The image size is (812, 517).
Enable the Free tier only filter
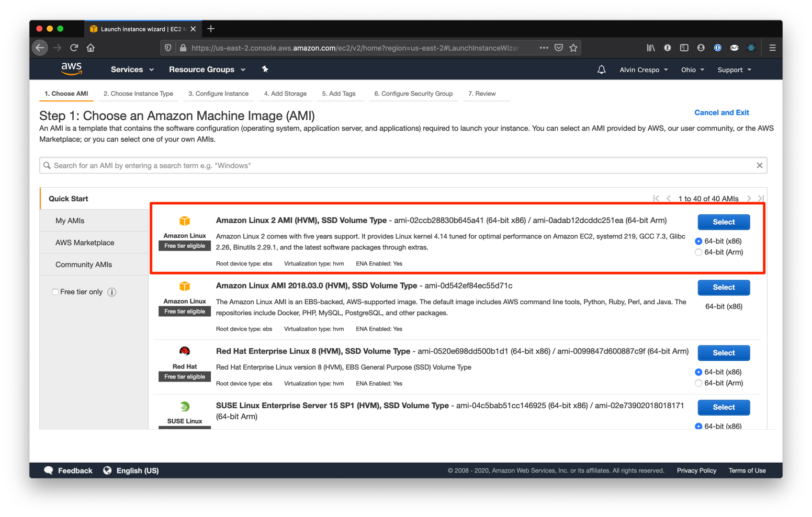[55, 292]
